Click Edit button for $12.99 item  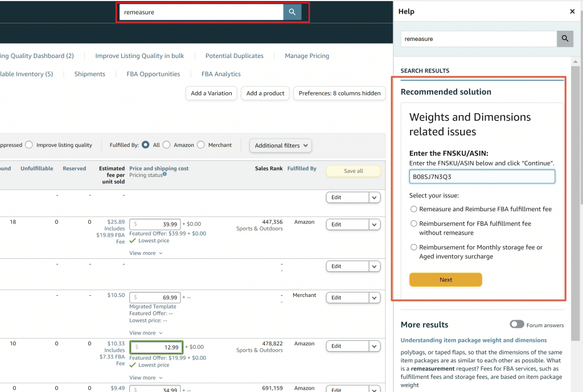[x=348, y=346]
